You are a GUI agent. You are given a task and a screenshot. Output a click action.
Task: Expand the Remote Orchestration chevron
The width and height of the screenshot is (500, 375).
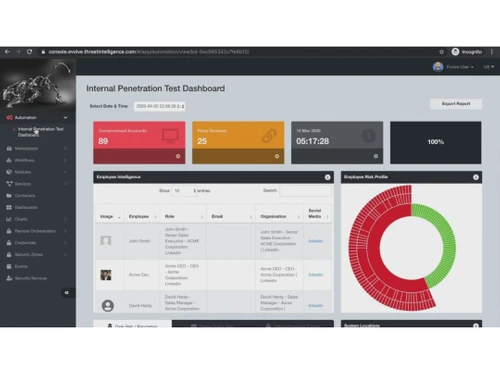[65, 231]
